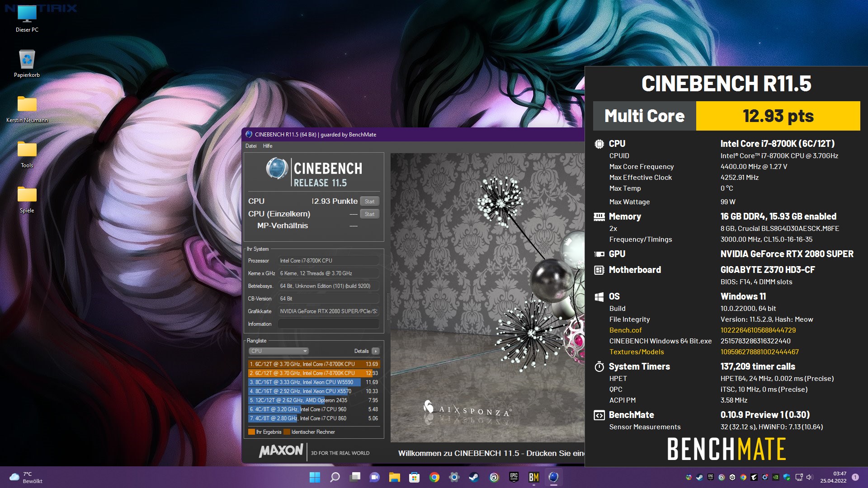Open File Explorer from taskbar
The height and width of the screenshot is (488, 868).
click(395, 477)
